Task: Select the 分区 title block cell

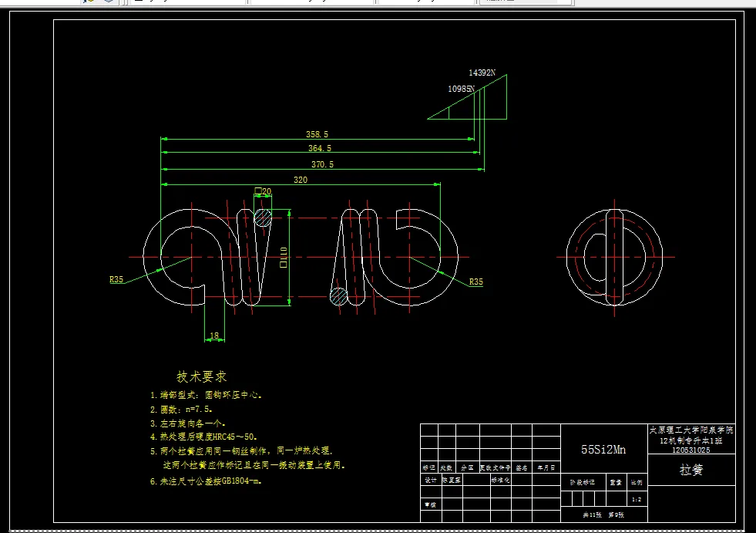Action: coord(467,467)
